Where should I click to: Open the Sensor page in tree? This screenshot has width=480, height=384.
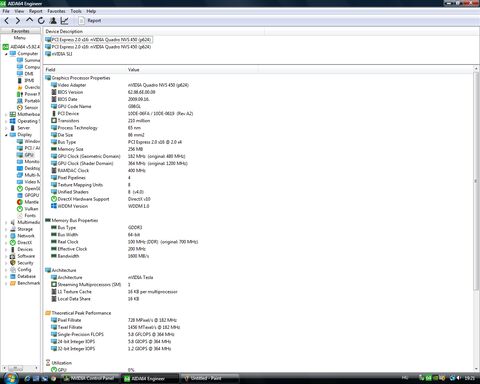28,107
